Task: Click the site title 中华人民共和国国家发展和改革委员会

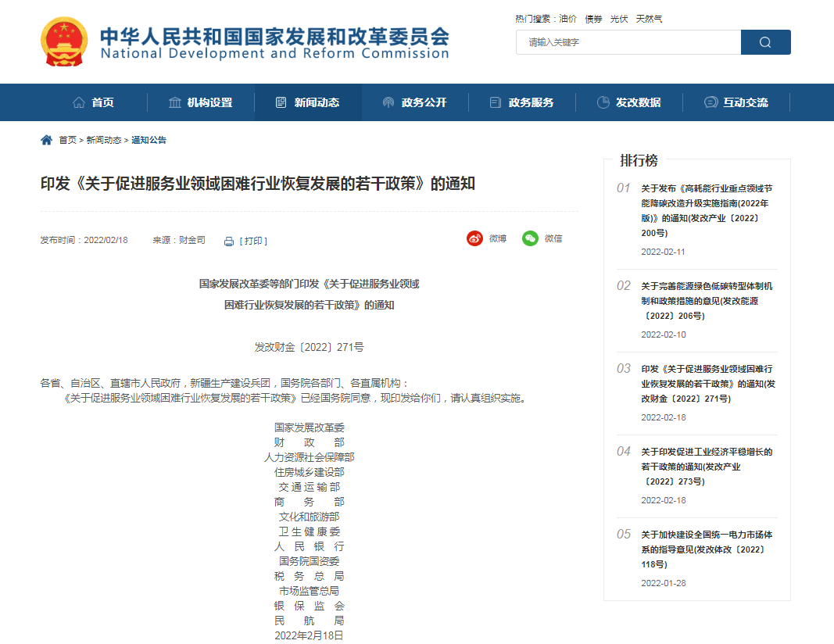Action: (x=274, y=37)
